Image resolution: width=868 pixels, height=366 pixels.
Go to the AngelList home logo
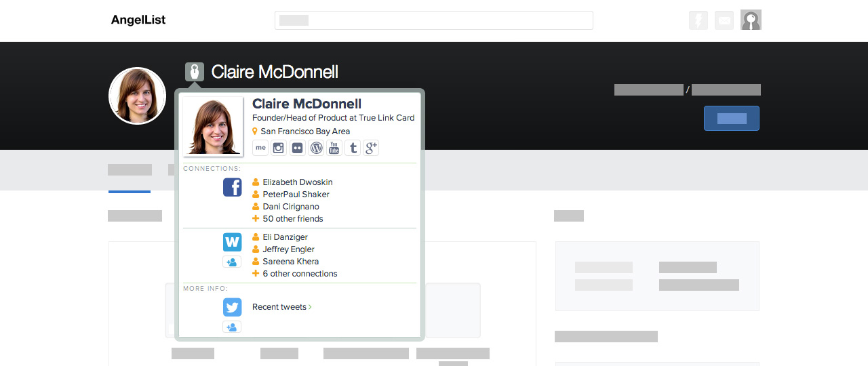click(138, 20)
